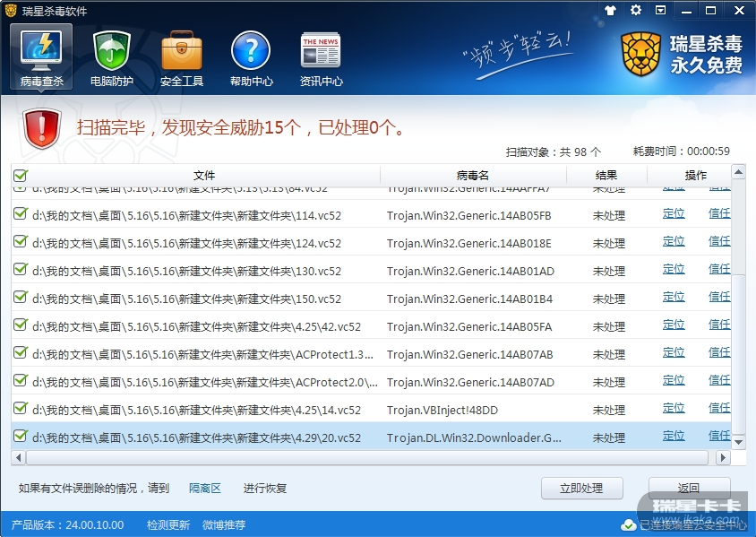This screenshot has width=756, height=537.
Task: Click 信任 link for 114.vc52
Action: pyautogui.click(x=719, y=213)
